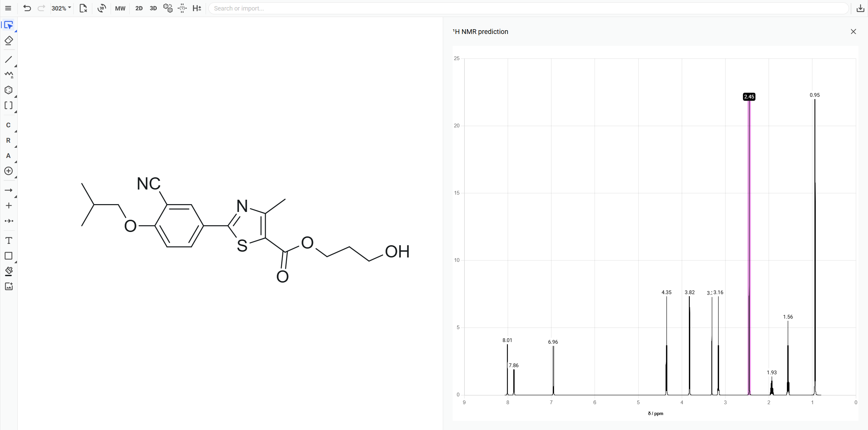Select the Text annotation tool
Image resolution: width=868 pixels, height=430 pixels.
8,240
